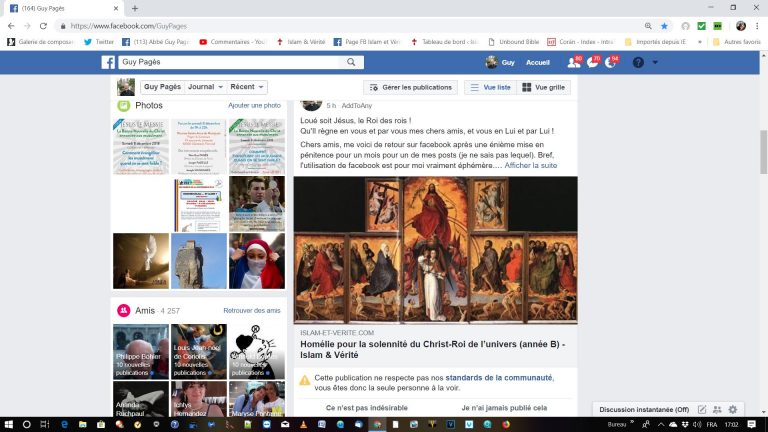This screenshot has width=768, height=432.
Task: Open the Islam & Vérité bookmark
Action: point(301,42)
